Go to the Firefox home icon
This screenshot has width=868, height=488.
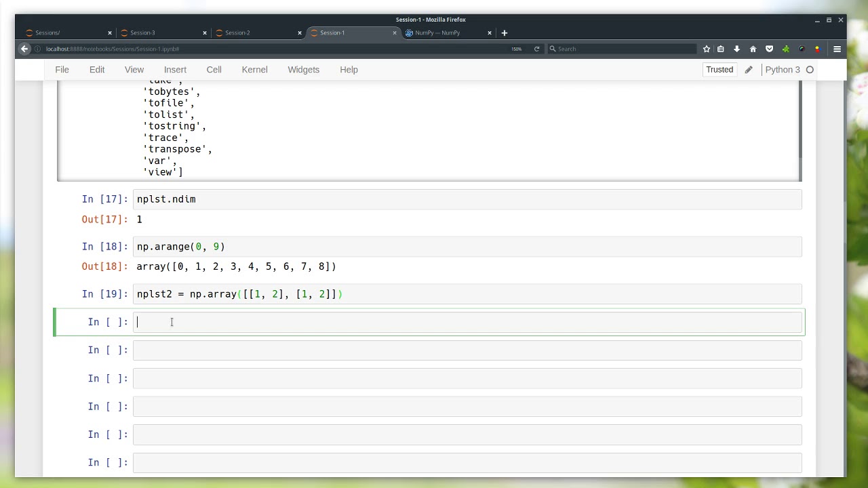[x=753, y=49]
